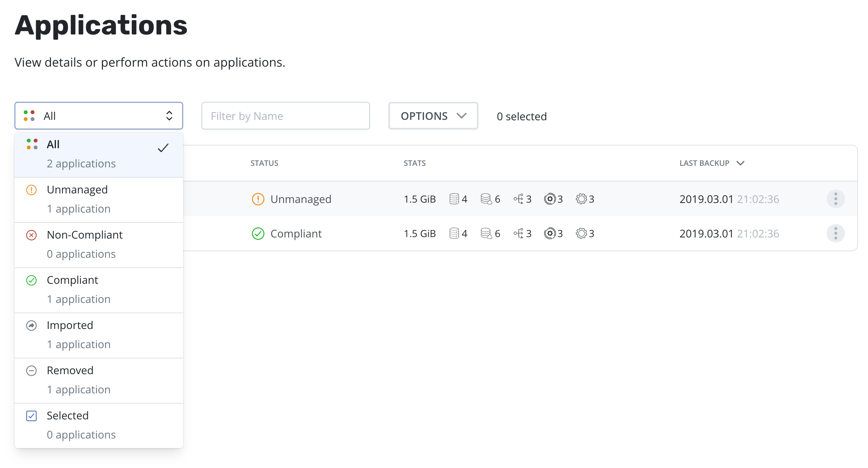
Task: Choose the Imported filter option
Action: tap(99, 335)
